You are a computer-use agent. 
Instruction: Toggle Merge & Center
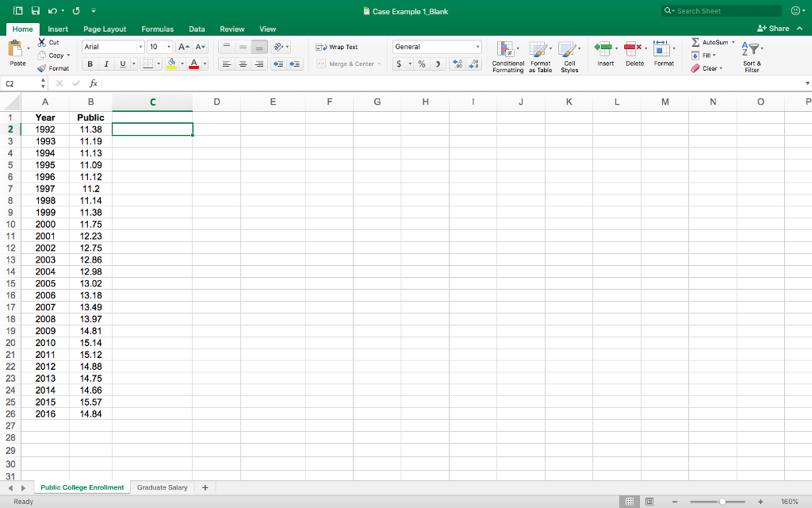click(347, 63)
